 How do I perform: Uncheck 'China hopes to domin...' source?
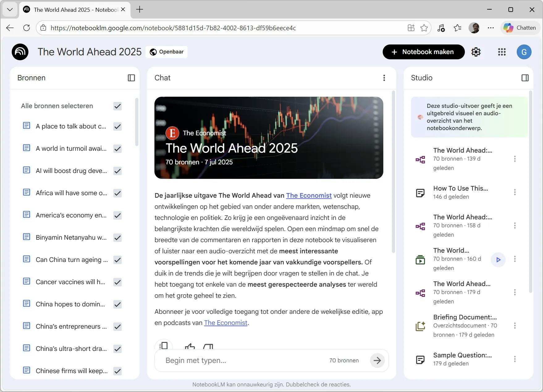tap(117, 305)
